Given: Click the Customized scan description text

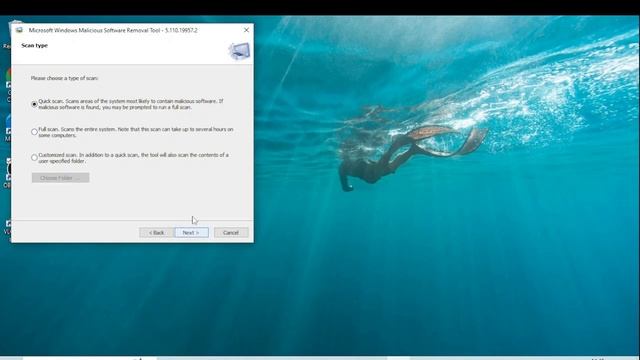Looking at the screenshot, I should pos(133,158).
